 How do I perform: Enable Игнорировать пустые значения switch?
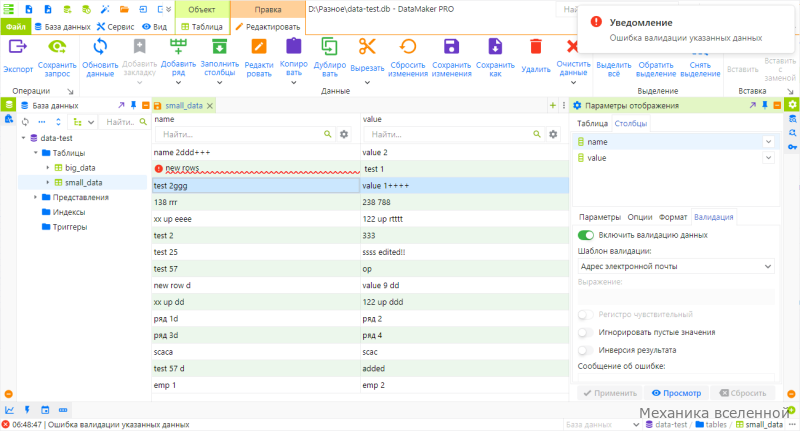[586, 333]
